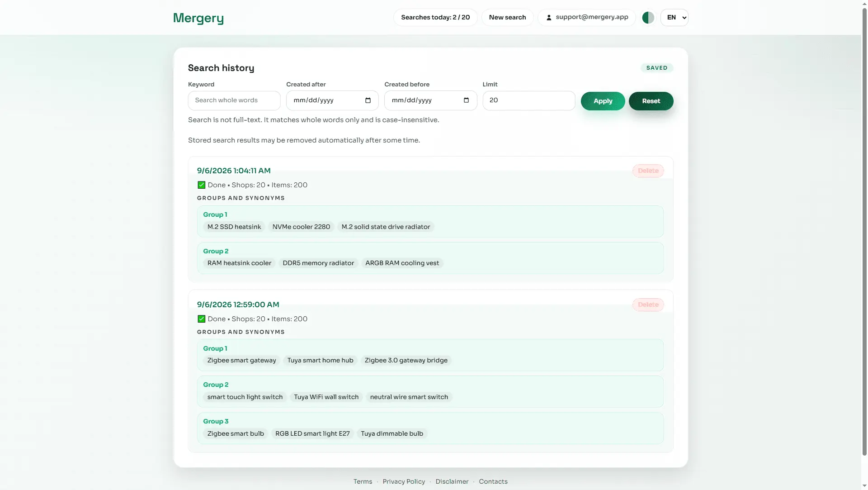This screenshot has width=868, height=490.
Task: Reset the history filters
Action: pos(651,101)
